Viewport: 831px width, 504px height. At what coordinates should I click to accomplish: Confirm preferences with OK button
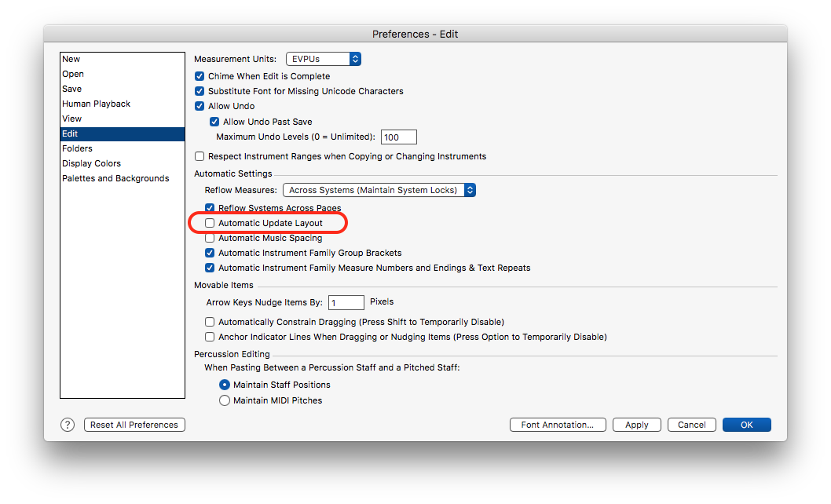point(746,425)
